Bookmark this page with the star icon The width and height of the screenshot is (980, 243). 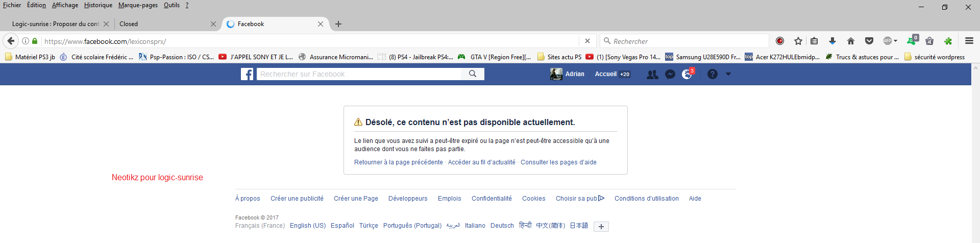(798, 41)
